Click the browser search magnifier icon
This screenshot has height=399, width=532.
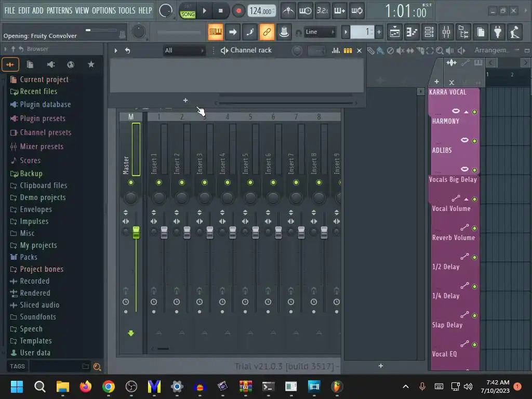click(x=97, y=366)
